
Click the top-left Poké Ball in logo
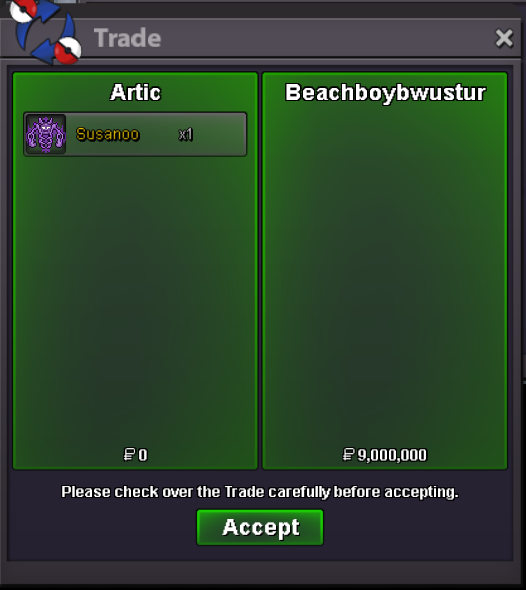coord(23,9)
